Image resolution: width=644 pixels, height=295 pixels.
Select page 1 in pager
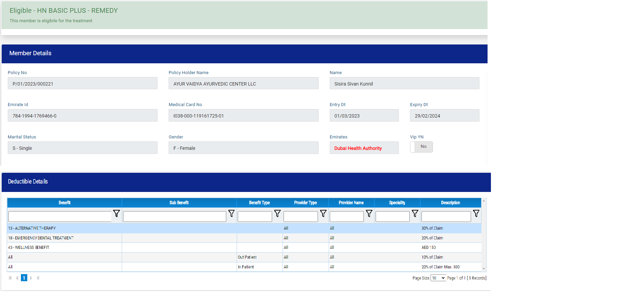click(24, 278)
